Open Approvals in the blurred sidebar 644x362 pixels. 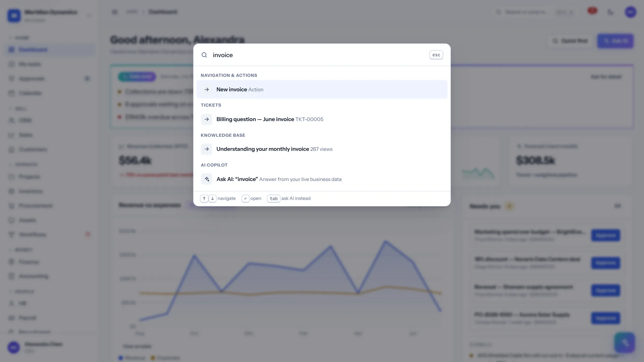[50, 79]
